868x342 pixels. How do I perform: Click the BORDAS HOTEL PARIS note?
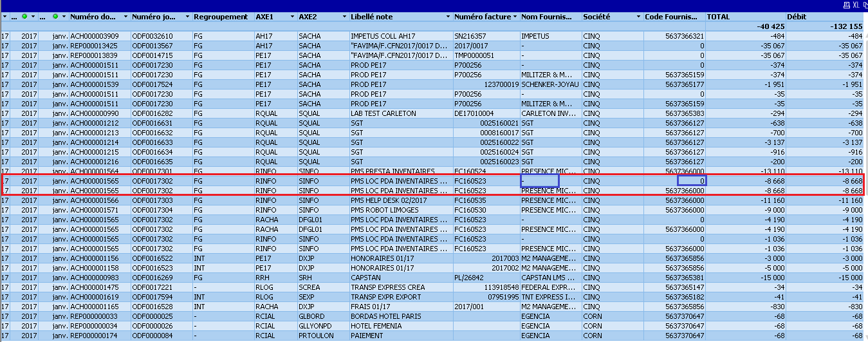387,316
